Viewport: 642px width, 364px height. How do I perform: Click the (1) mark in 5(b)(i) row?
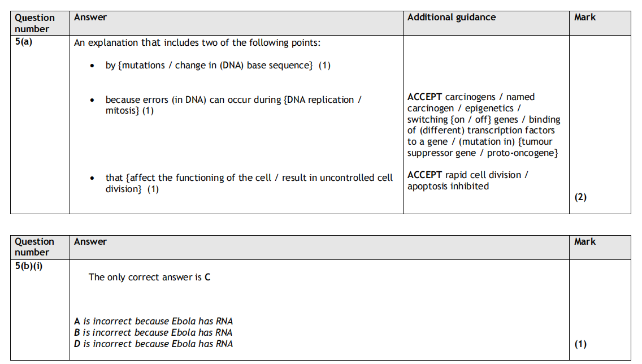(580, 344)
